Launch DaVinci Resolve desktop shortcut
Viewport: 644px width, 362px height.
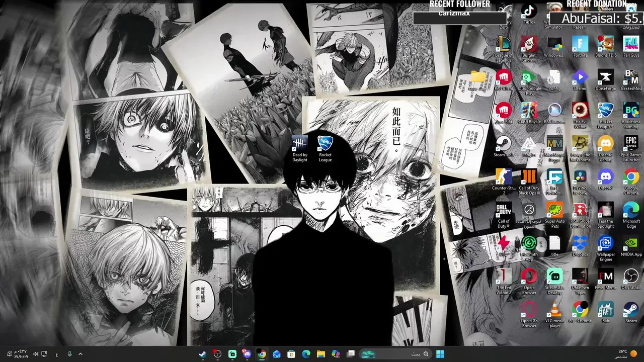pos(580,182)
